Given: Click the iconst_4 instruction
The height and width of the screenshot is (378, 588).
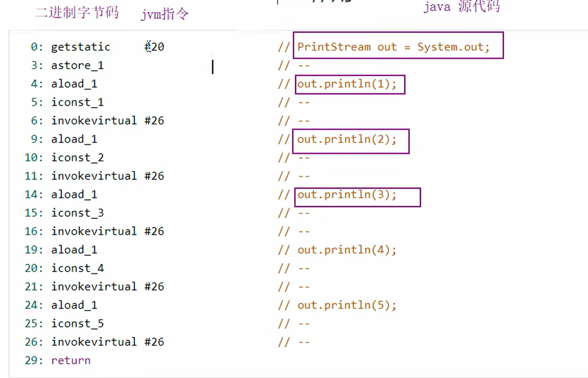Looking at the screenshot, I should 77,268.
